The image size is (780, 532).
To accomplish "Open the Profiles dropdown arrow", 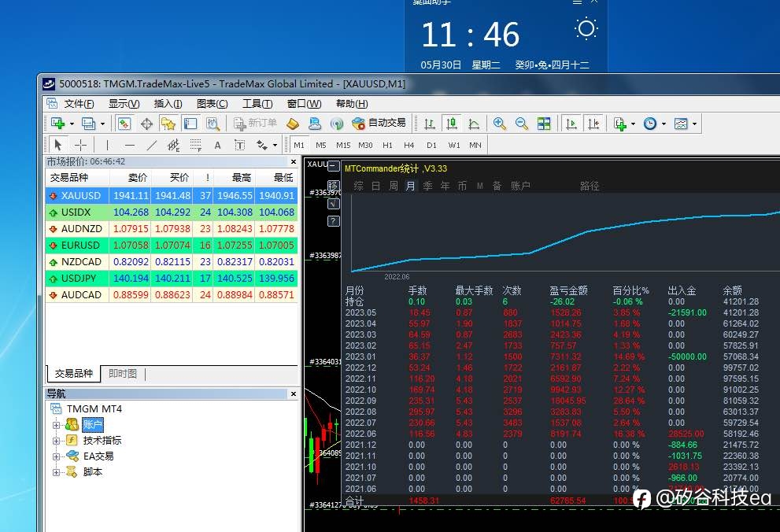I will pyautogui.click(x=102, y=124).
